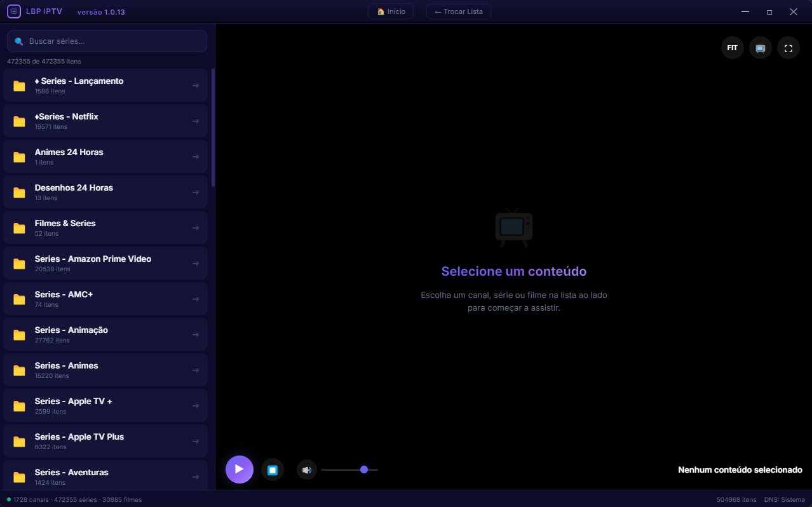This screenshot has height=507, width=812.
Task: Mute audio using the speaker icon
Action: point(307,470)
